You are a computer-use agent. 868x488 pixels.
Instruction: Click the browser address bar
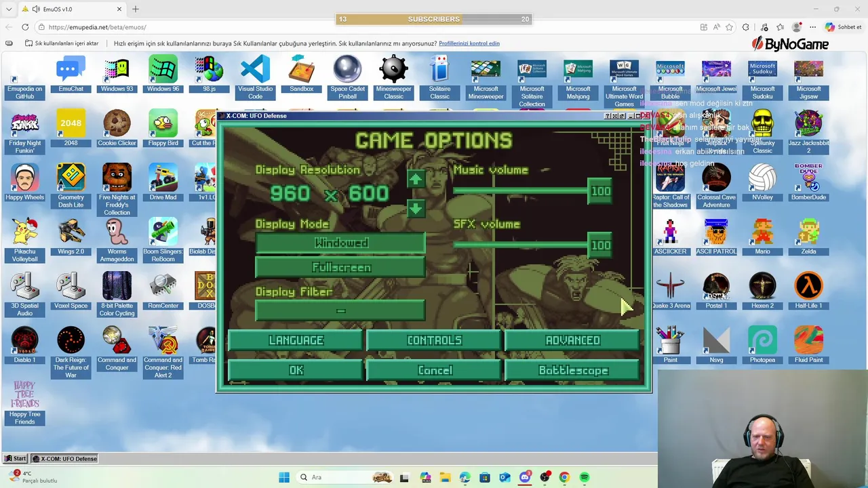pyautogui.click(x=366, y=27)
